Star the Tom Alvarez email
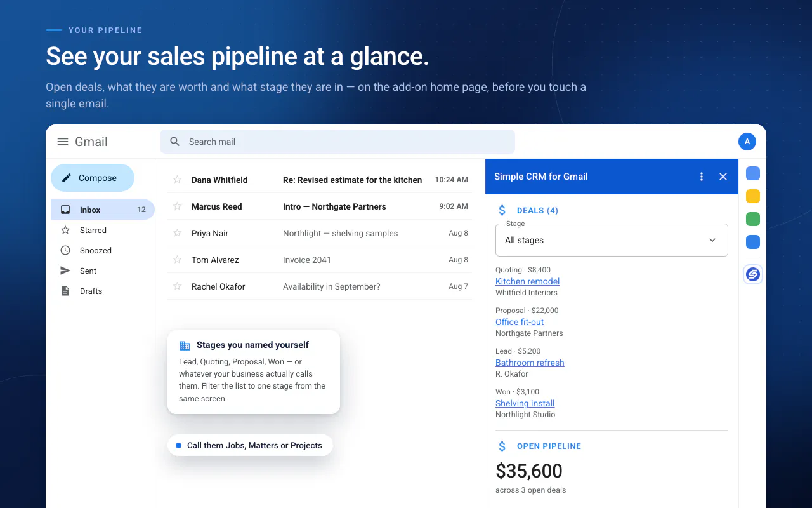This screenshot has height=508, width=812. coord(178,260)
